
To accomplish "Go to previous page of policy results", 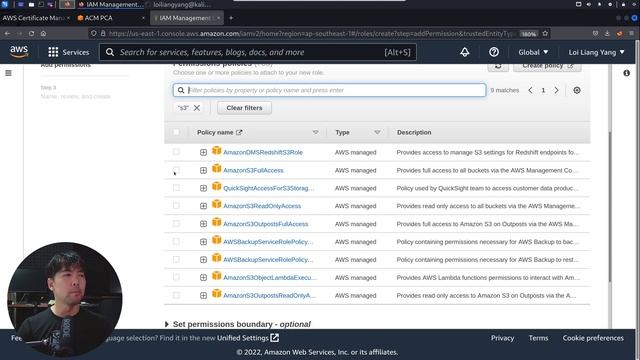I will click(530, 90).
